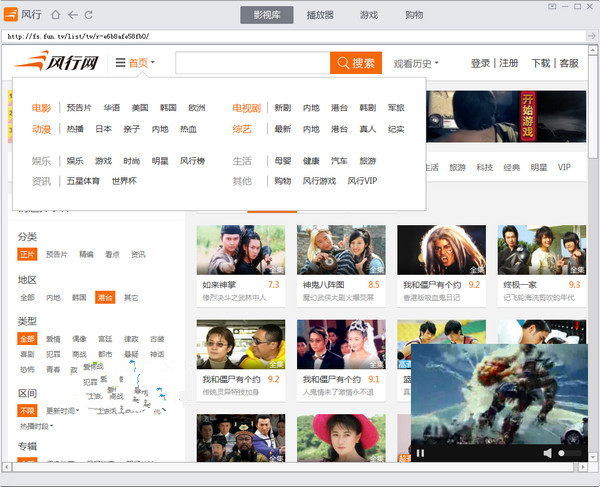Mute the mini player speaker icon
Image resolution: width=600 pixels, height=487 pixels.
pyautogui.click(x=548, y=453)
